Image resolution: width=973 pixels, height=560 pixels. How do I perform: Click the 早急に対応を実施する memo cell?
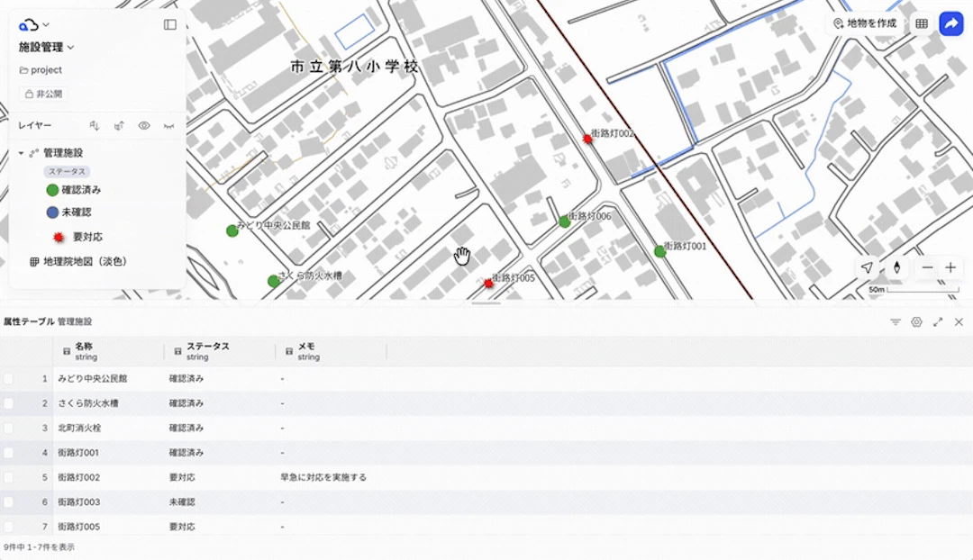point(331,477)
